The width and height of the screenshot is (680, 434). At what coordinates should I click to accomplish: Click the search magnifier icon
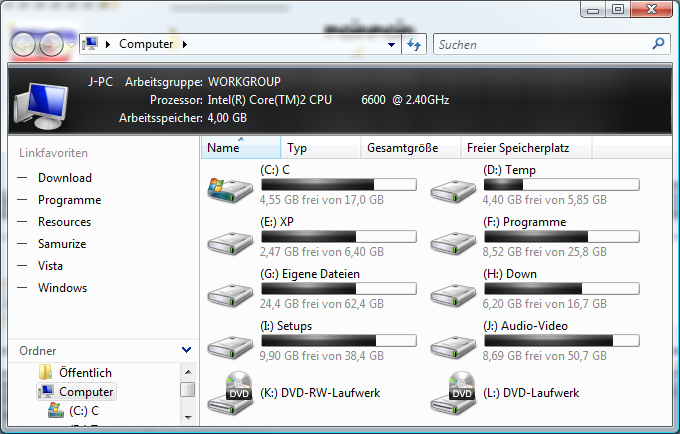click(x=658, y=43)
